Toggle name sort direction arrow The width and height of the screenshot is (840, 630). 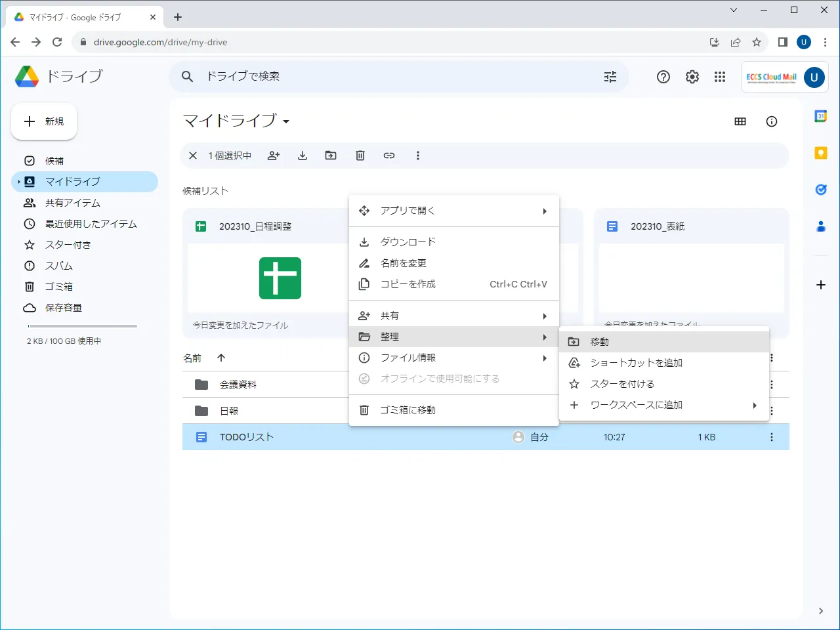(x=221, y=358)
